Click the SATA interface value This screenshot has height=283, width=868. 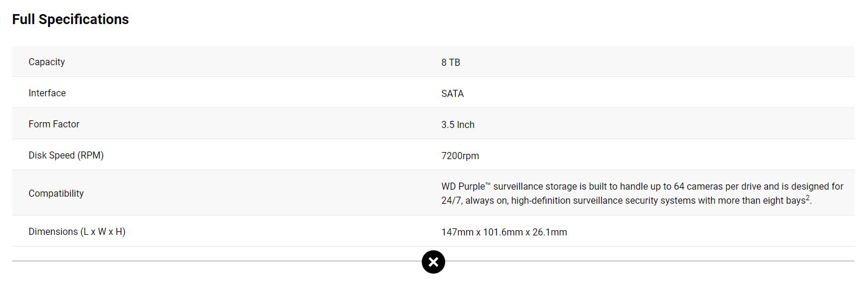pos(452,93)
